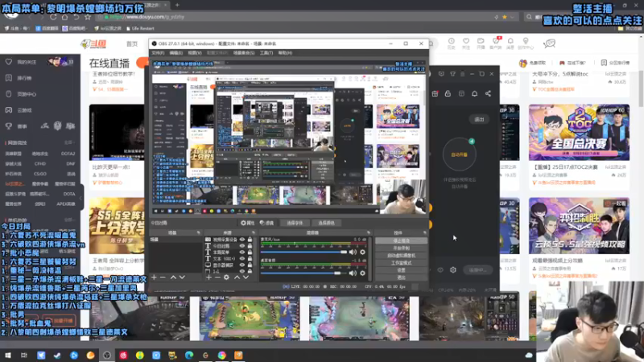Click the 开始录制 start recording button
The image size is (644, 362).
click(x=401, y=249)
